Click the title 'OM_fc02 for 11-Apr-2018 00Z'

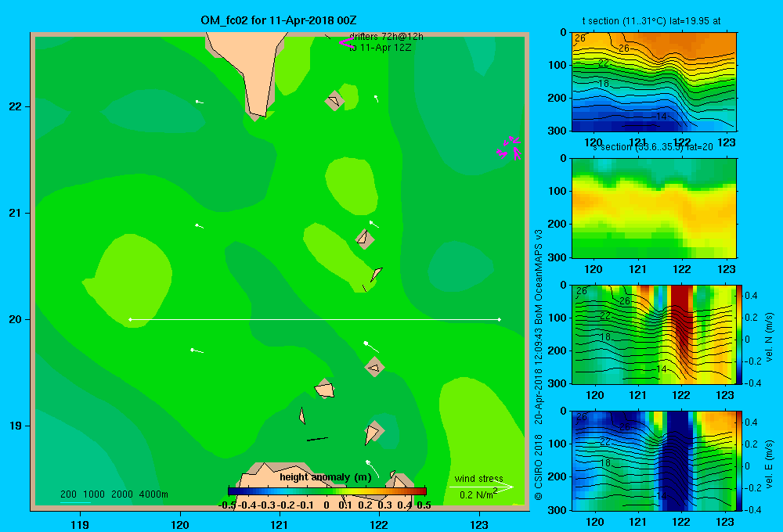(279, 20)
